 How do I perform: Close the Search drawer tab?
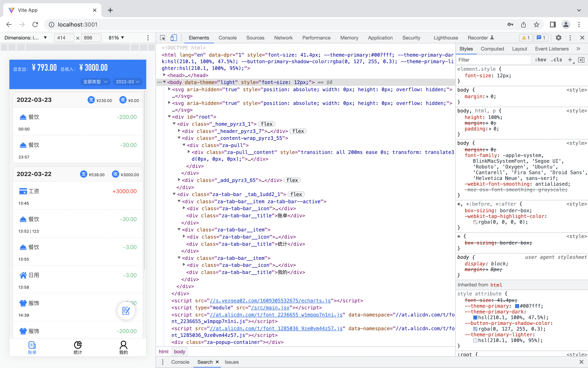coord(217,362)
